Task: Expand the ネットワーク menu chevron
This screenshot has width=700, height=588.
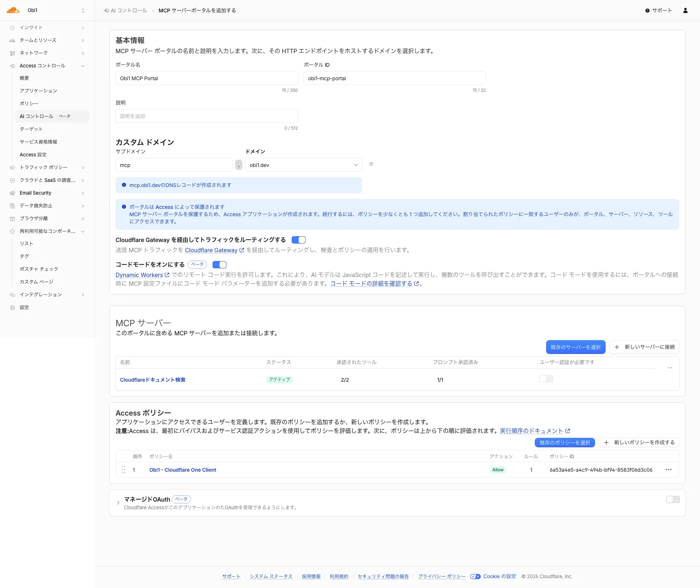Action: click(83, 53)
